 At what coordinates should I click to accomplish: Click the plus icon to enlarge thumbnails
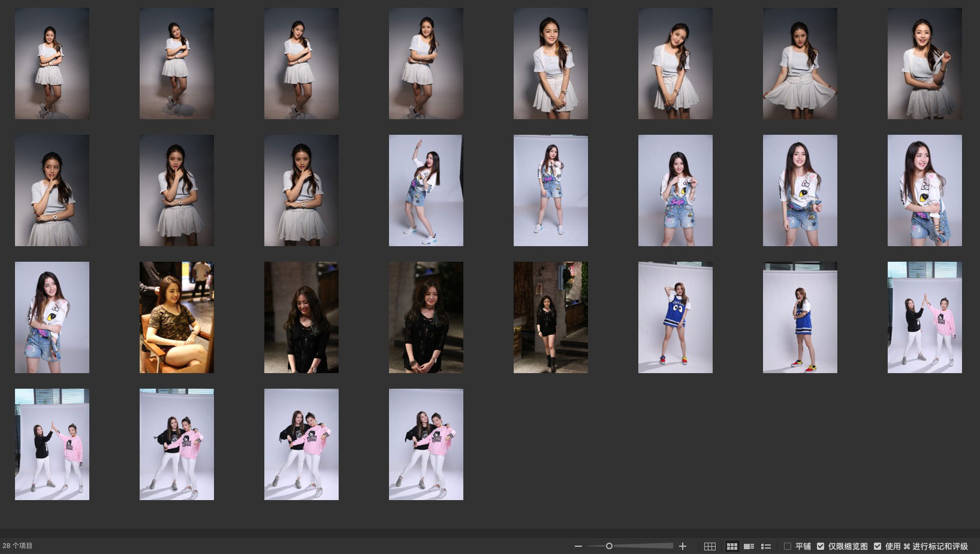(x=682, y=546)
